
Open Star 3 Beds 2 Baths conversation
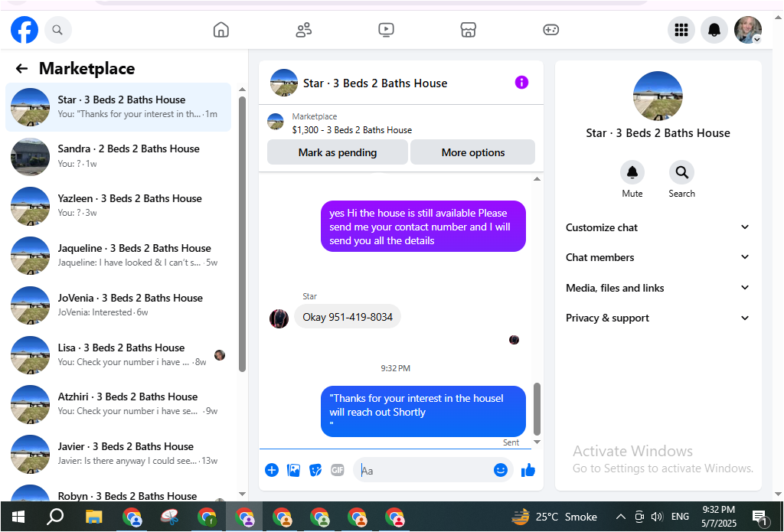[119, 107]
